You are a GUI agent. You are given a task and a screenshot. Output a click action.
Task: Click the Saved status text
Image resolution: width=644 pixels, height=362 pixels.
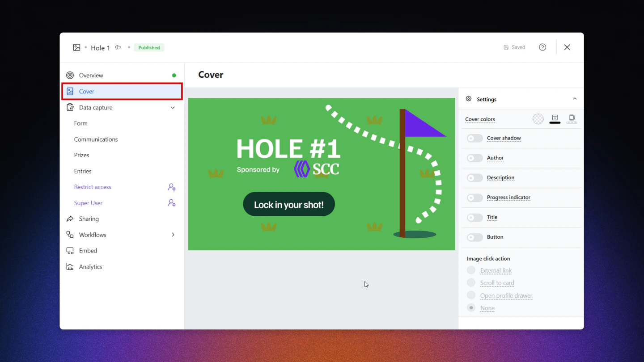518,47
